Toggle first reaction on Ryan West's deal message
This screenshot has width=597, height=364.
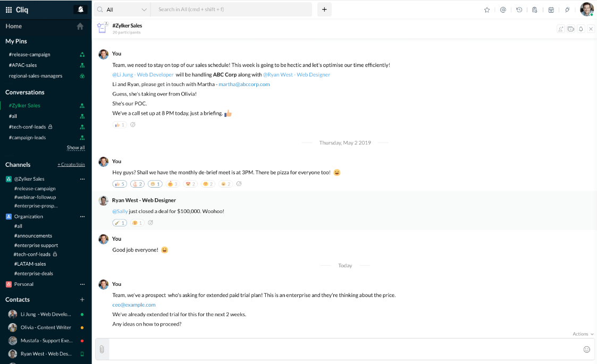pyautogui.click(x=120, y=223)
